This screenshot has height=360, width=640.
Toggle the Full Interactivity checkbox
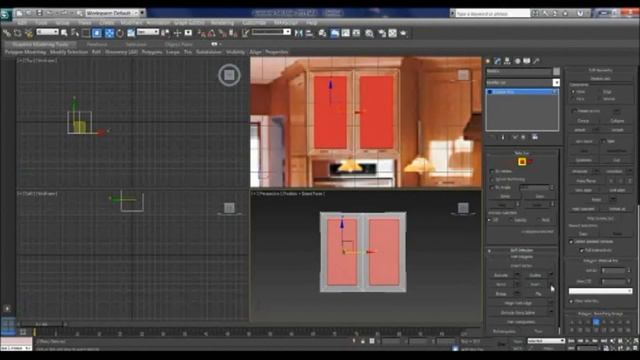click(582, 250)
